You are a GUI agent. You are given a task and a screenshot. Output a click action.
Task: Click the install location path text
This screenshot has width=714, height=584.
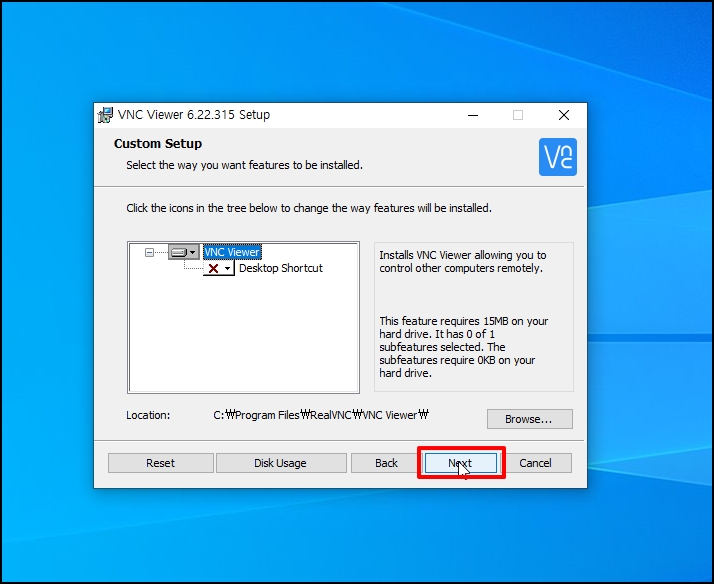point(321,415)
